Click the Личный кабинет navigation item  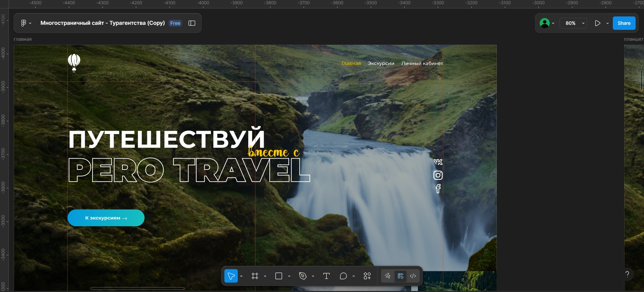(x=422, y=63)
